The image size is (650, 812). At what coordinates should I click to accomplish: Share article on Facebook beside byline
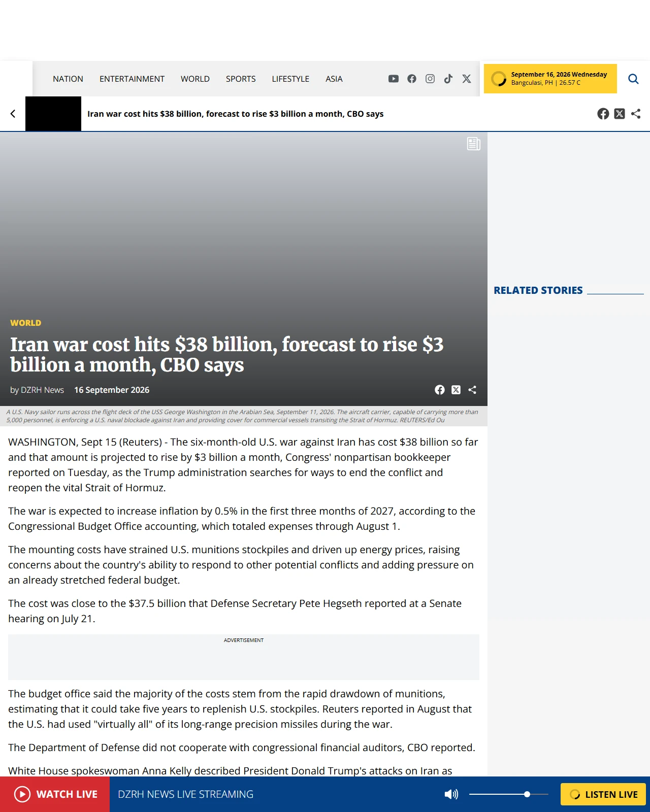pyautogui.click(x=440, y=390)
